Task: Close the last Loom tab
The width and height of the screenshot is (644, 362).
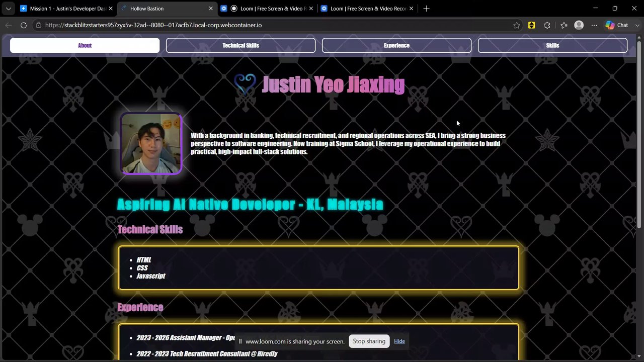Action: (x=411, y=9)
